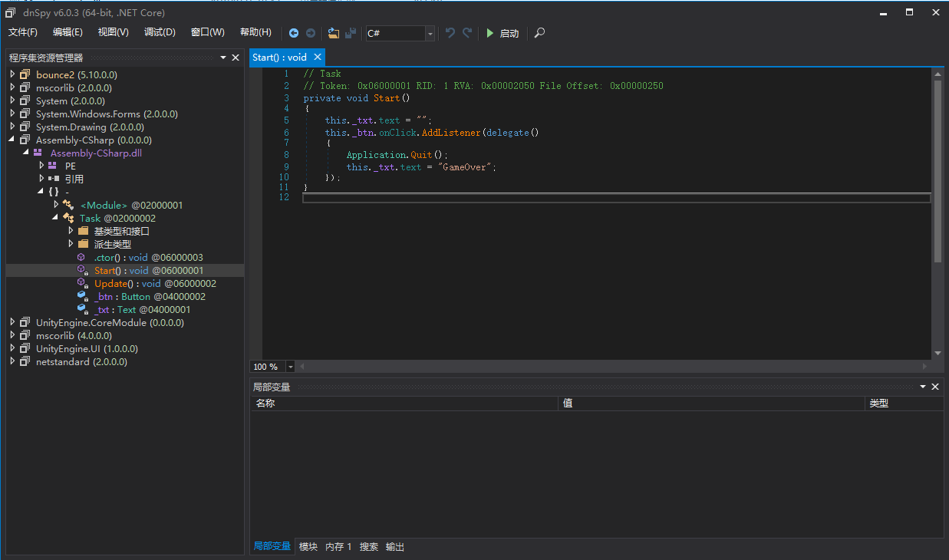
Task: Click the .ctor() method icon
Action: tap(82, 257)
